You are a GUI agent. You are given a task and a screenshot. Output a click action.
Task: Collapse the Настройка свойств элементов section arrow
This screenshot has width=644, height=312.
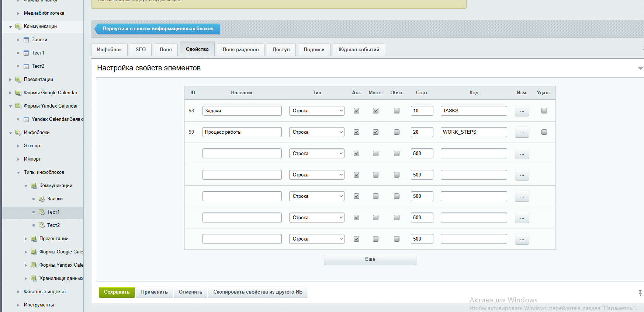[x=640, y=68]
